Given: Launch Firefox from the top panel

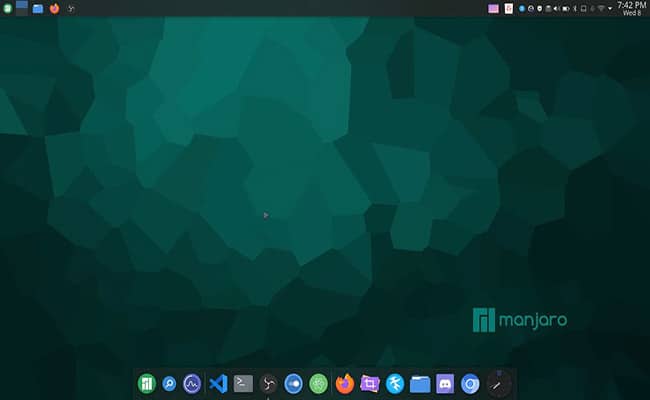Looking at the screenshot, I should pyautogui.click(x=54, y=8).
